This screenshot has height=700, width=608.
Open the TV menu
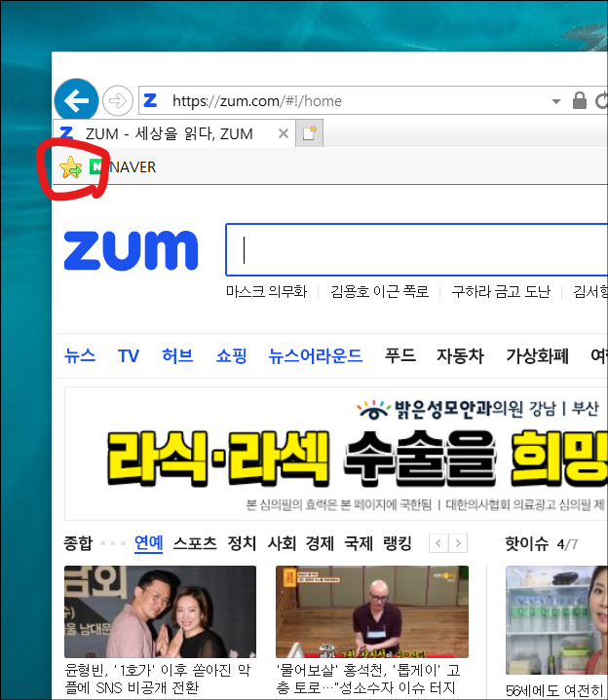pyautogui.click(x=129, y=355)
